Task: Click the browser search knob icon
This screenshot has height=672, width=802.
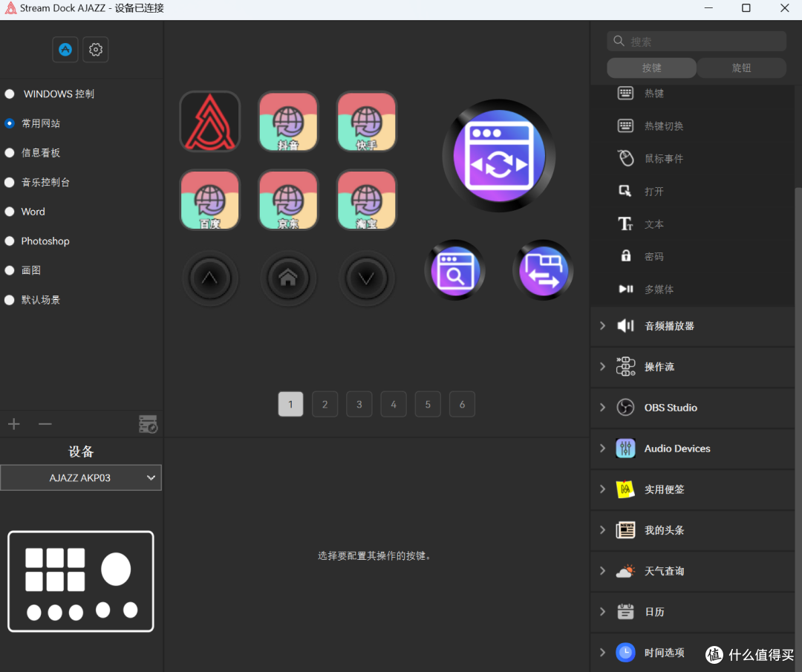Action: 454,270
